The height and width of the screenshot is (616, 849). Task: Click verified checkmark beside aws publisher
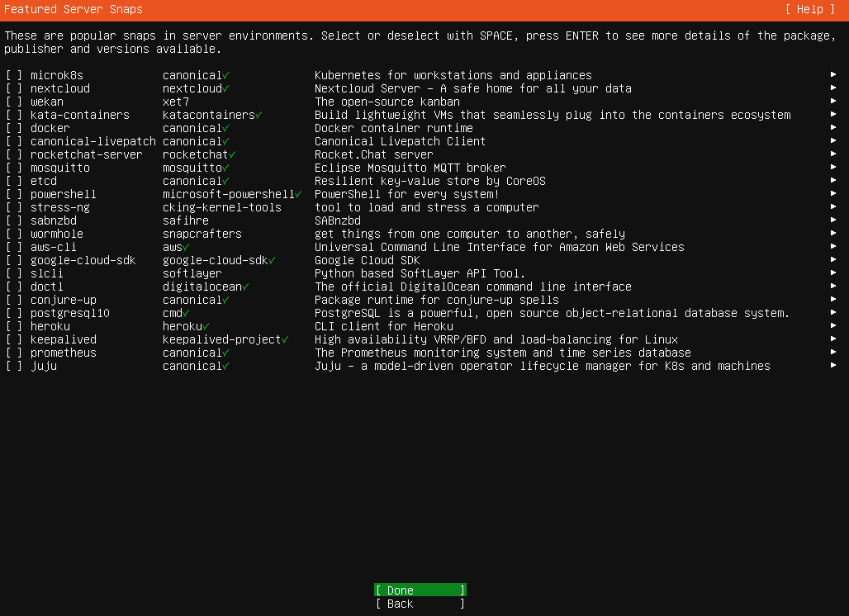[x=187, y=248]
